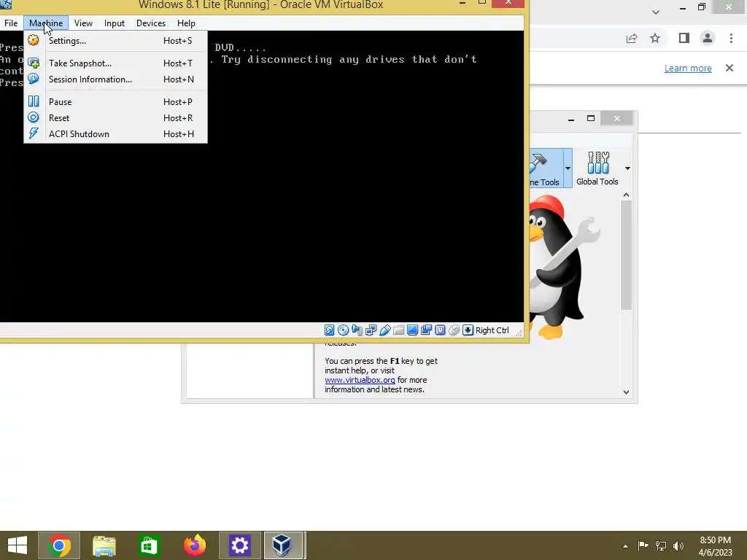This screenshot has height=560, width=747.
Task: Click the hard disk status icon
Action: [x=329, y=330]
